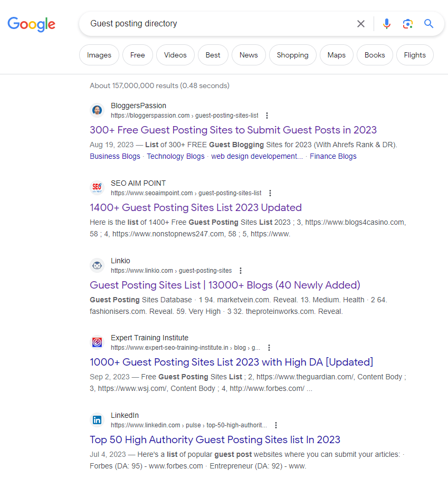Click linkedin.com pulse URL breadcrumb
Viewport: 448px width, 488px height.
click(x=189, y=425)
